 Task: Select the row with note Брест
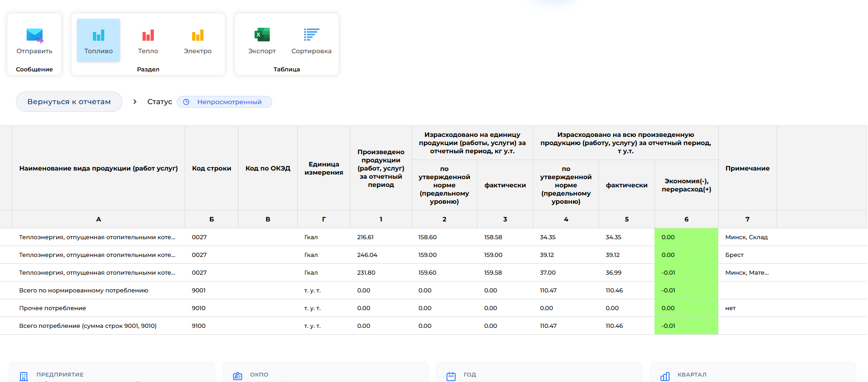433,255
